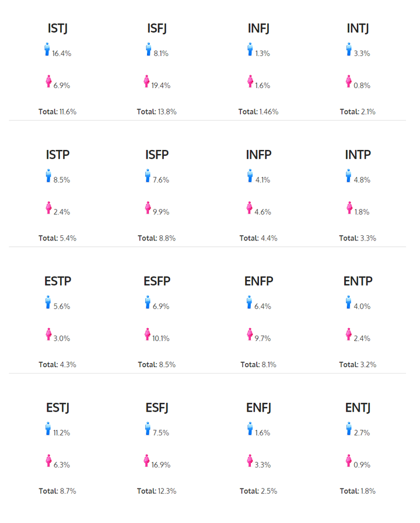Screen dimensions: 420x523
Task: Click the INFP type heading
Action: (x=258, y=155)
